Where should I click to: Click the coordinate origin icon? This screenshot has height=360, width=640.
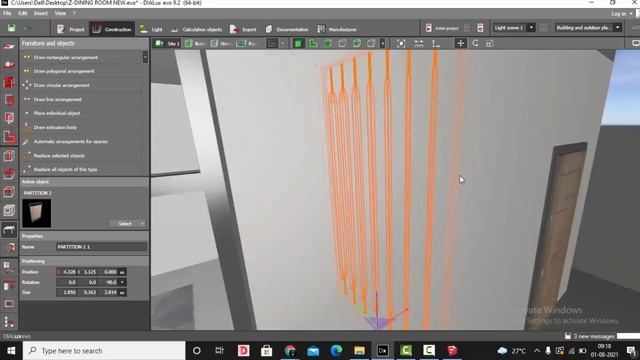pyautogui.click(x=436, y=43)
